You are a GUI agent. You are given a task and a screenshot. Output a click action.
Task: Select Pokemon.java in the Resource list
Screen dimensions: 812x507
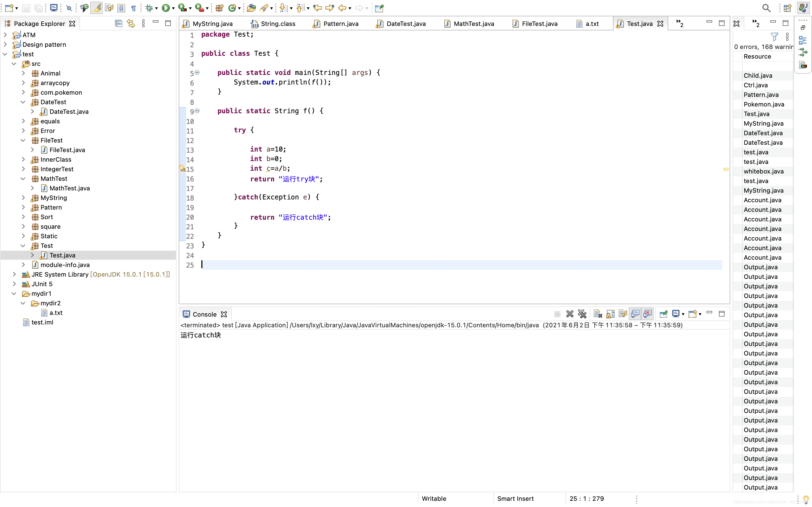[764, 104]
